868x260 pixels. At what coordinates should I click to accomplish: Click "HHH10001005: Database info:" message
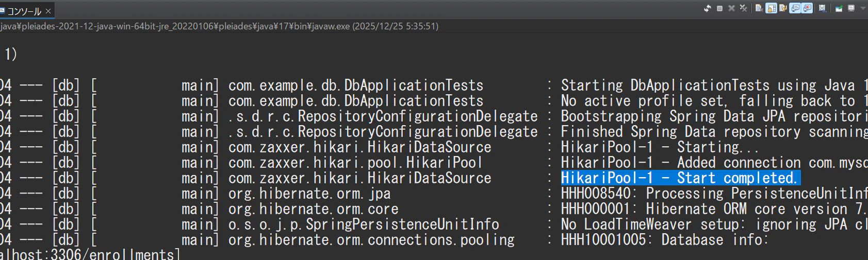tap(664, 240)
